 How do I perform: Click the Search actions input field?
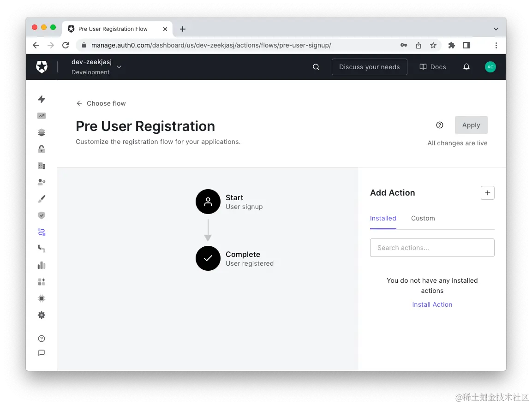coord(432,248)
